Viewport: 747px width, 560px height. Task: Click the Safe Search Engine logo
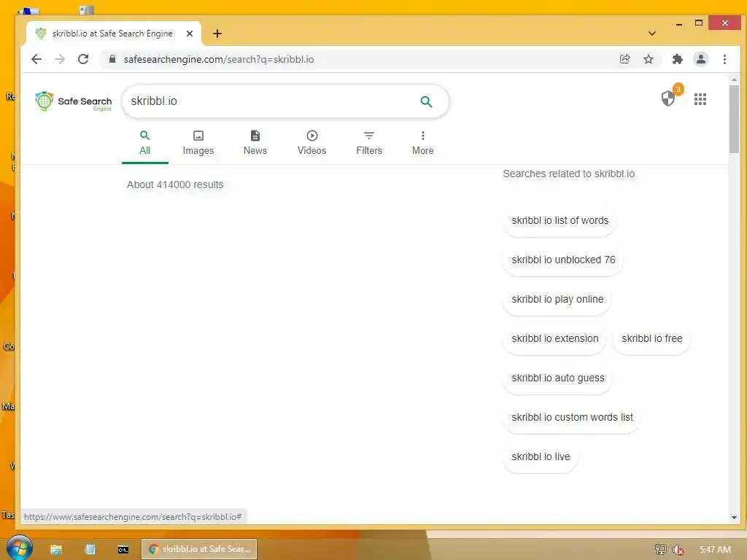tap(74, 101)
